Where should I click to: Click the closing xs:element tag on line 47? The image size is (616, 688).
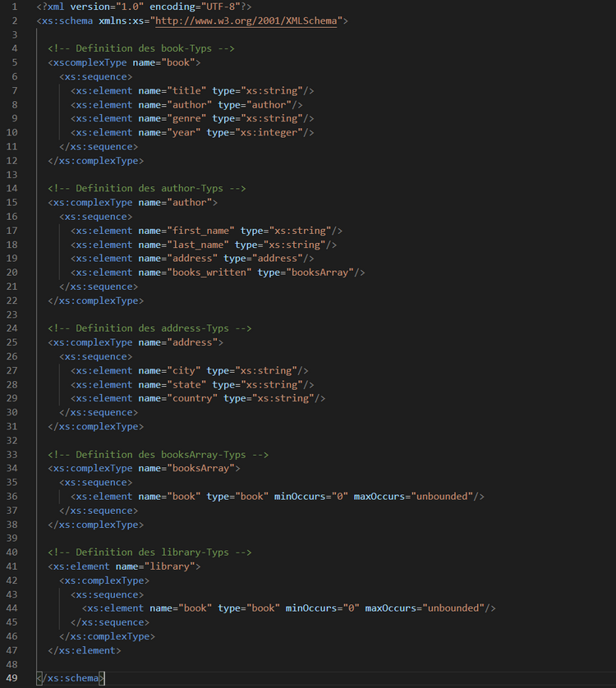[x=85, y=650]
